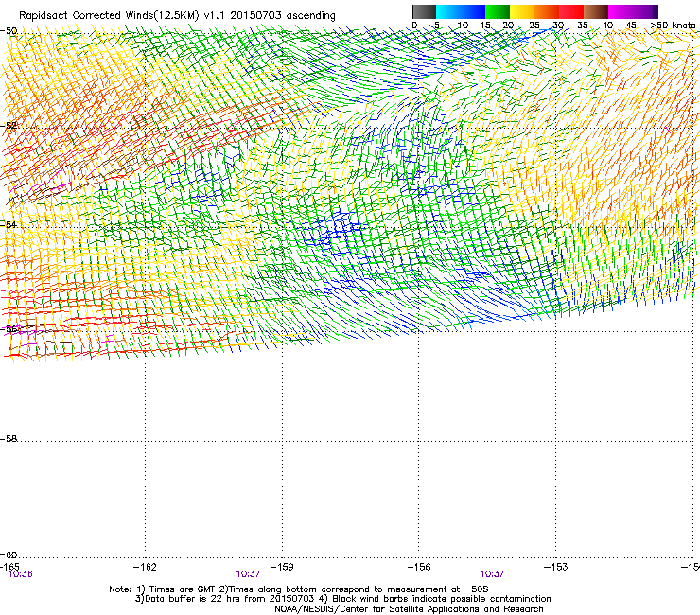
Task: Click the purple 10:37 time near -153
Action: click(x=492, y=574)
